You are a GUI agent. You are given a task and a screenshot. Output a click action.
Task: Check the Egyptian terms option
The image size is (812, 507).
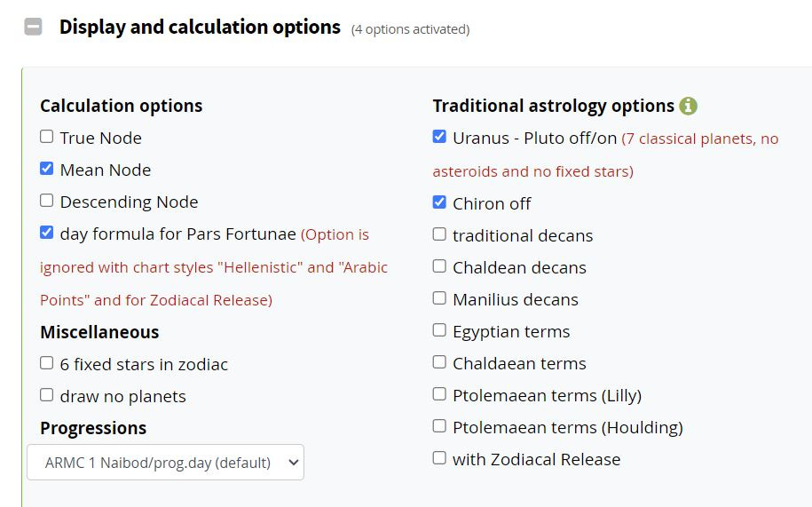tap(439, 330)
